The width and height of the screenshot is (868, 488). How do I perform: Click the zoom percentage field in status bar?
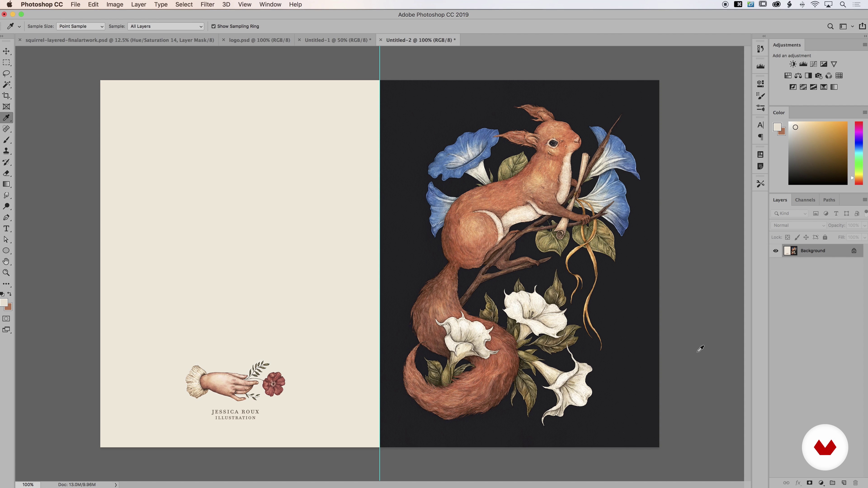click(x=28, y=485)
